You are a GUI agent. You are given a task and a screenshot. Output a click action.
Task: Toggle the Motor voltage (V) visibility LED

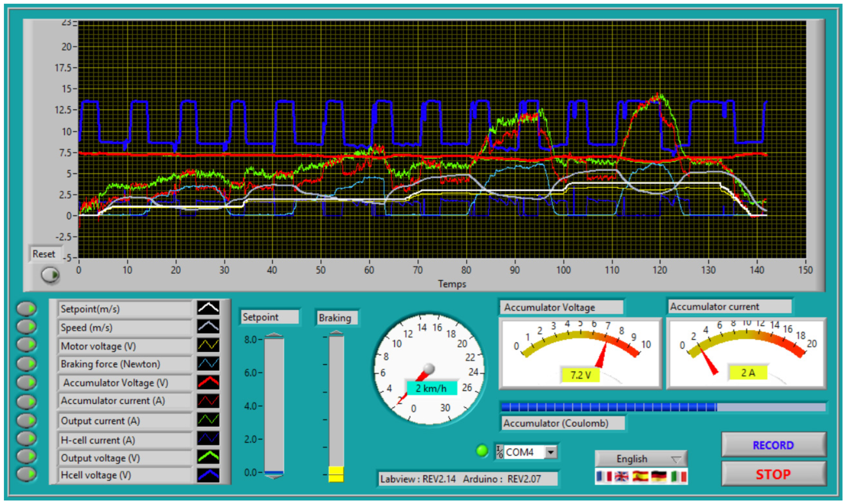click(x=27, y=344)
